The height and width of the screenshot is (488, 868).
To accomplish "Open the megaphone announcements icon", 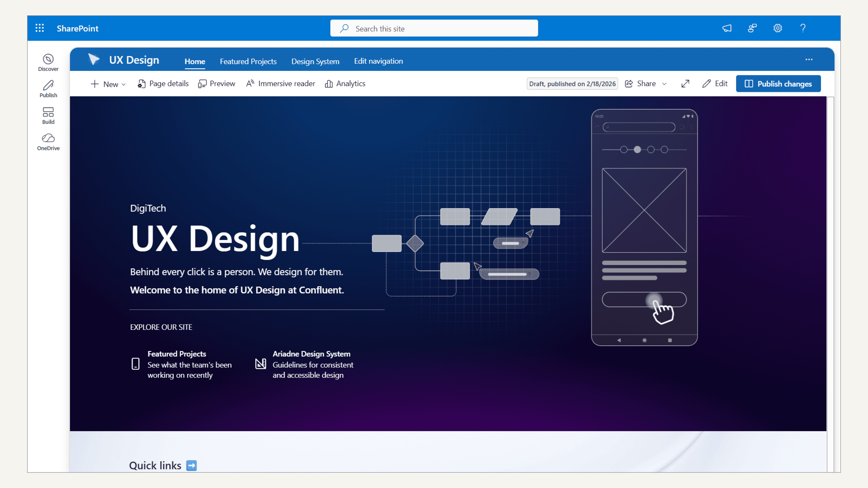I will (727, 28).
